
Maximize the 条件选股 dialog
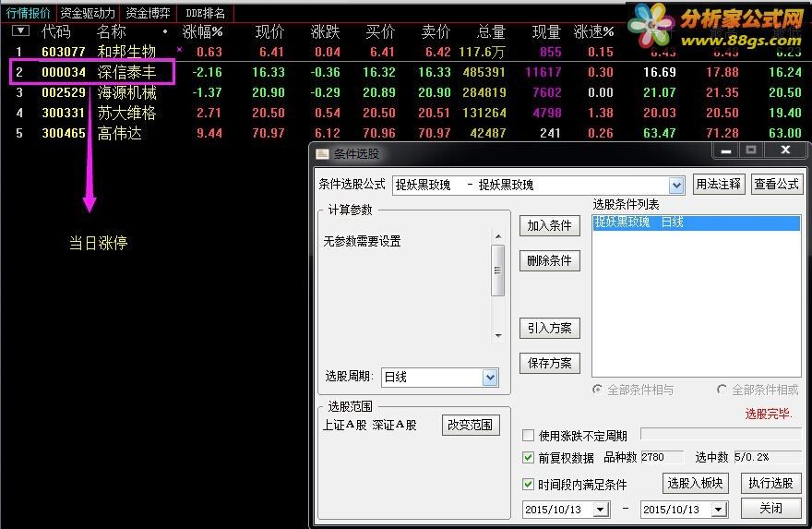[x=751, y=150]
